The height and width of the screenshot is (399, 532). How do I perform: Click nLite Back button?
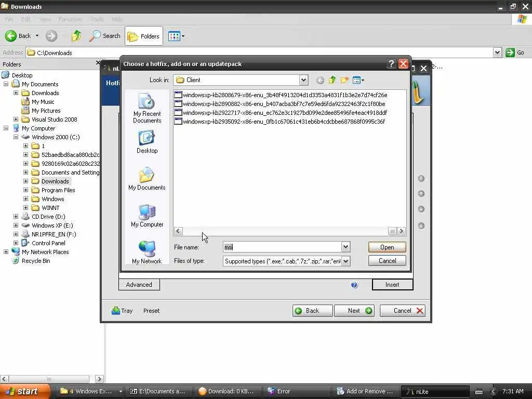coord(312,311)
